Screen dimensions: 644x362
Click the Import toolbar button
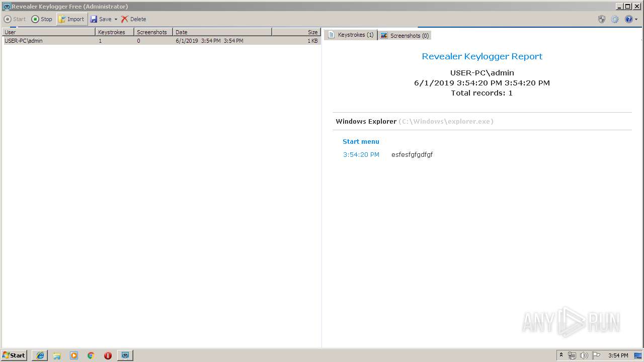pyautogui.click(x=71, y=19)
